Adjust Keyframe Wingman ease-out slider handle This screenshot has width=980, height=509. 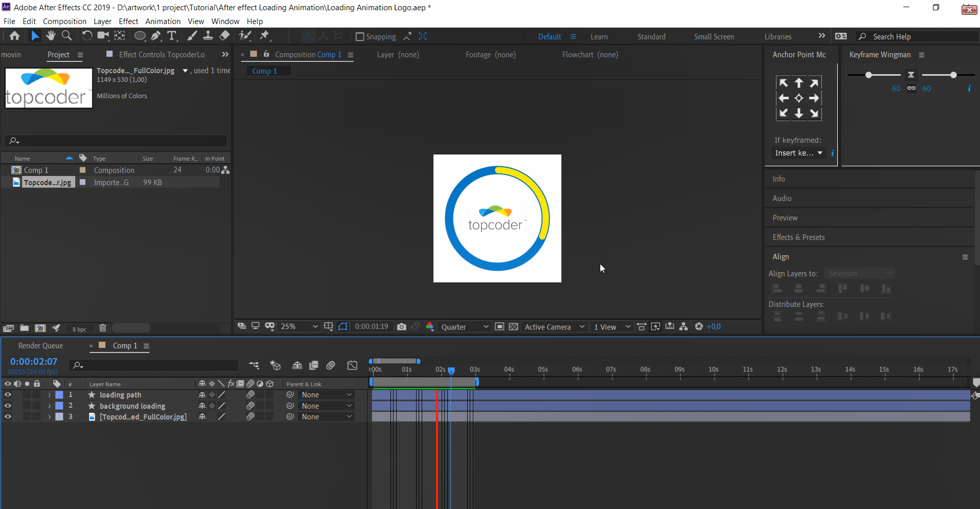coord(953,75)
